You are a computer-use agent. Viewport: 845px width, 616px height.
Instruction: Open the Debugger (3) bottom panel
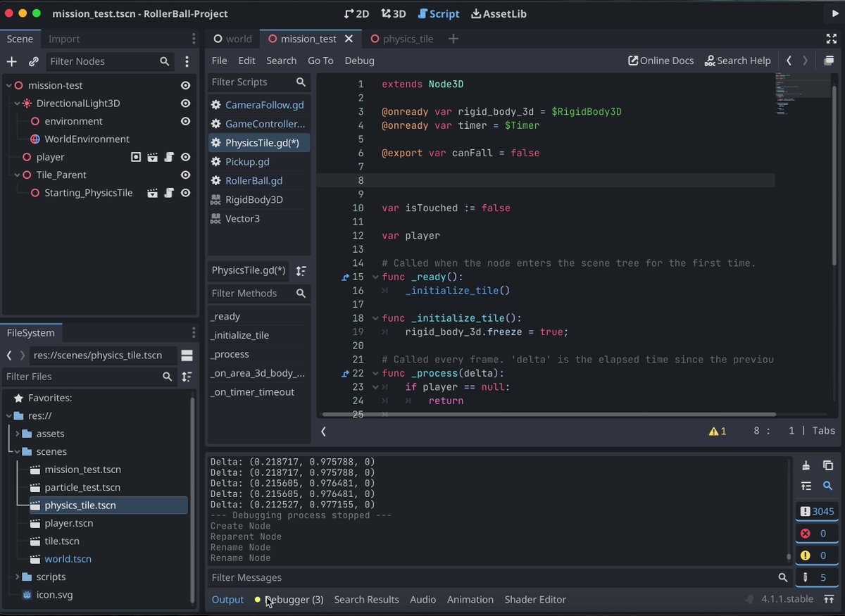pos(289,599)
